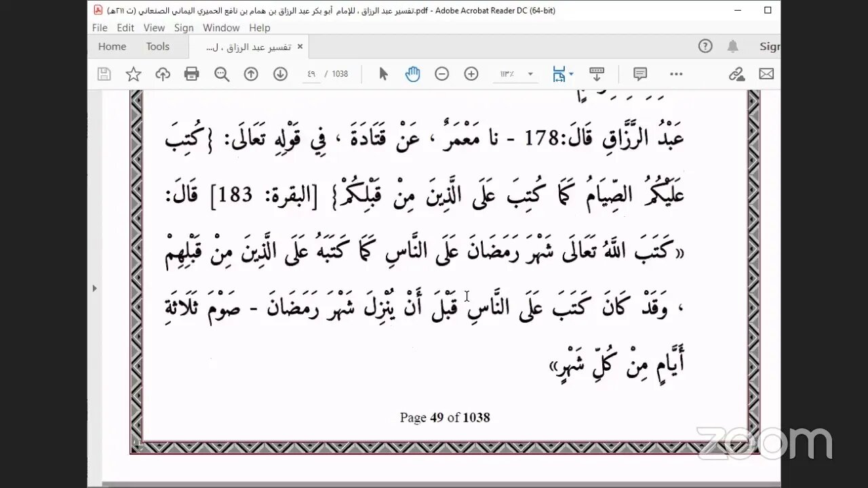Go to the previous page arrow
This screenshot has height=488, width=868.
[251, 74]
